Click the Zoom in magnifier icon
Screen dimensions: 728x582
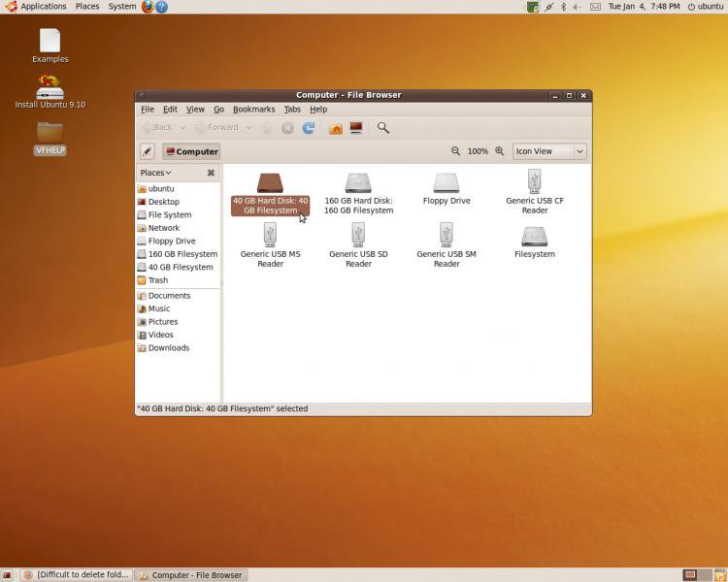pos(499,151)
